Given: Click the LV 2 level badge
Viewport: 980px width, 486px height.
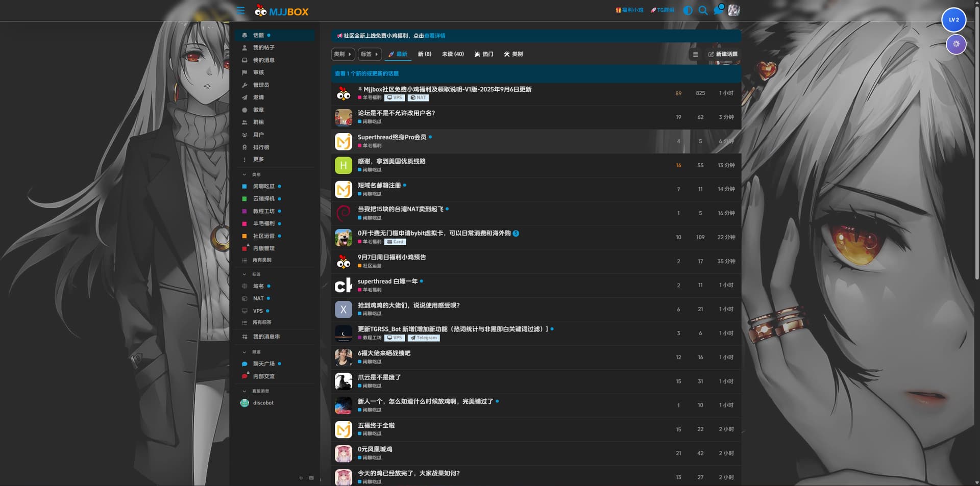Looking at the screenshot, I should (x=953, y=20).
